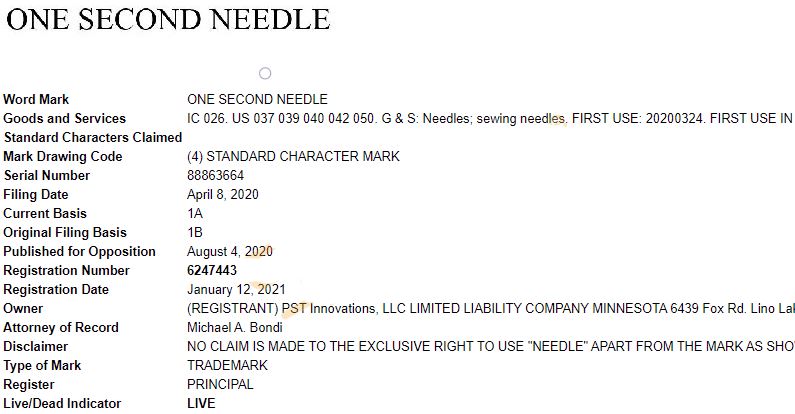Click the Goods and Services description text
The width and height of the screenshot is (795, 414).
coord(490,118)
